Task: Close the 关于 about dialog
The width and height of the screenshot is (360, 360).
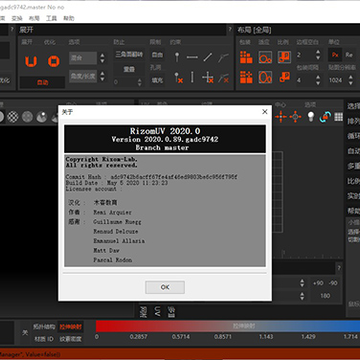Action: click(265, 112)
